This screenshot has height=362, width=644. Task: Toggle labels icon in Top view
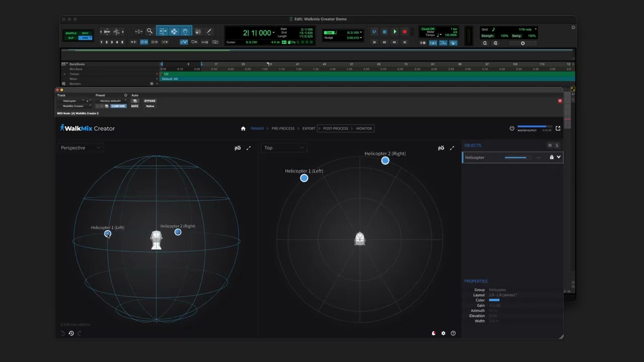point(441,148)
